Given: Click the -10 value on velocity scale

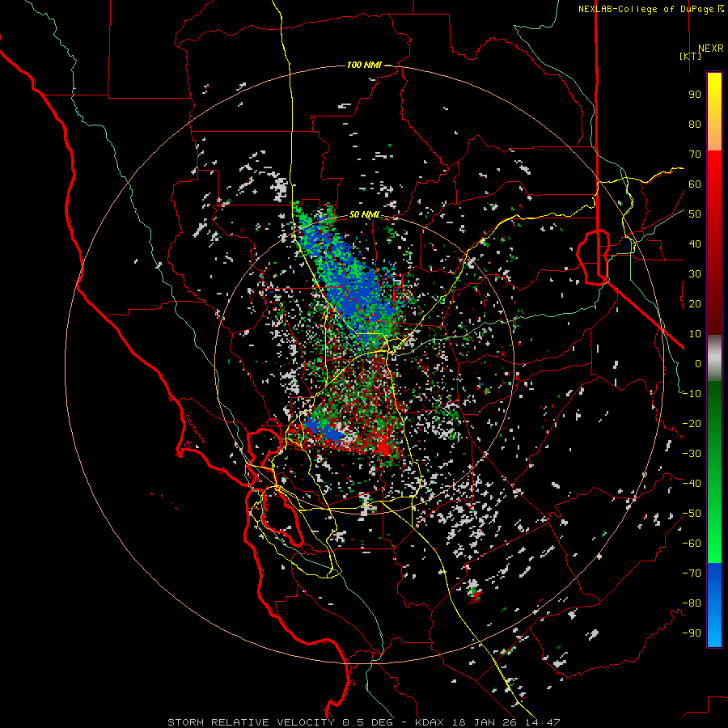Looking at the screenshot, I should (x=692, y=394).
